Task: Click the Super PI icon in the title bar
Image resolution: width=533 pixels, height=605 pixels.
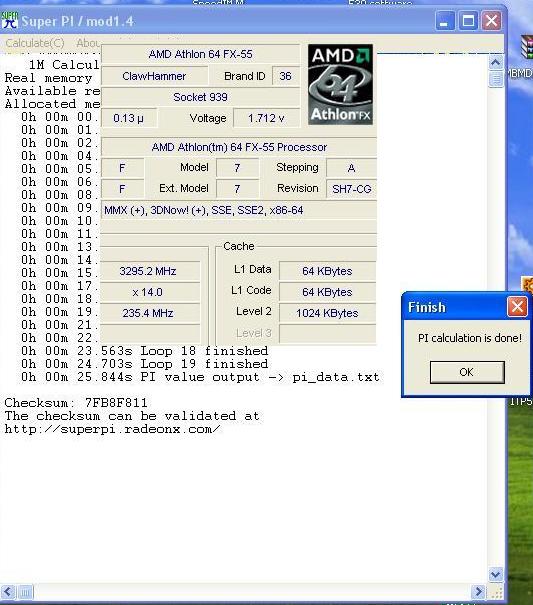Action: pos(10,20)
